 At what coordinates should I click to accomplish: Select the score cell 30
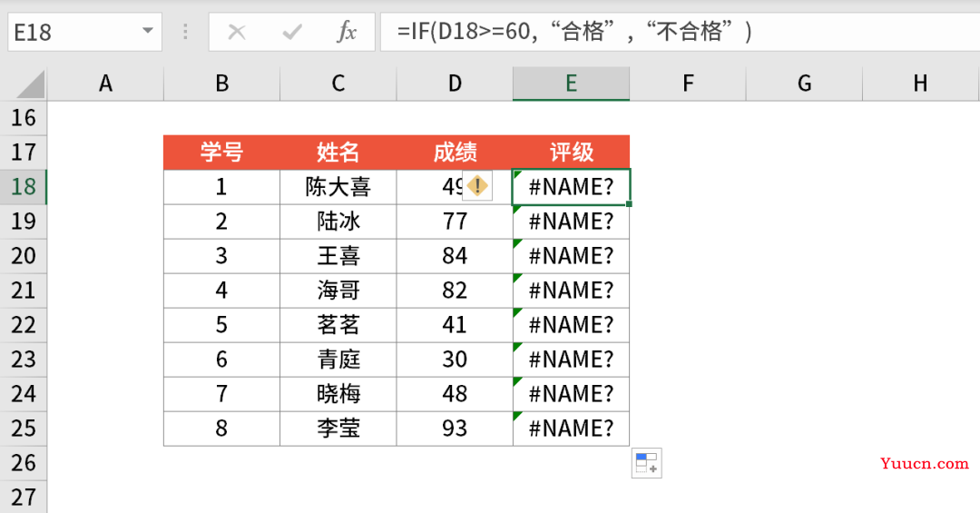[455, 360]
